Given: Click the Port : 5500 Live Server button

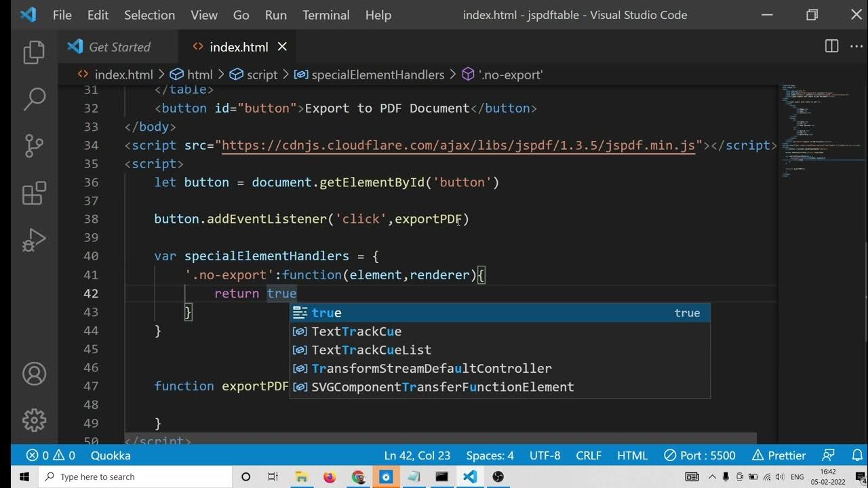Looking at the screenshot, I should (x=700, y=455).
